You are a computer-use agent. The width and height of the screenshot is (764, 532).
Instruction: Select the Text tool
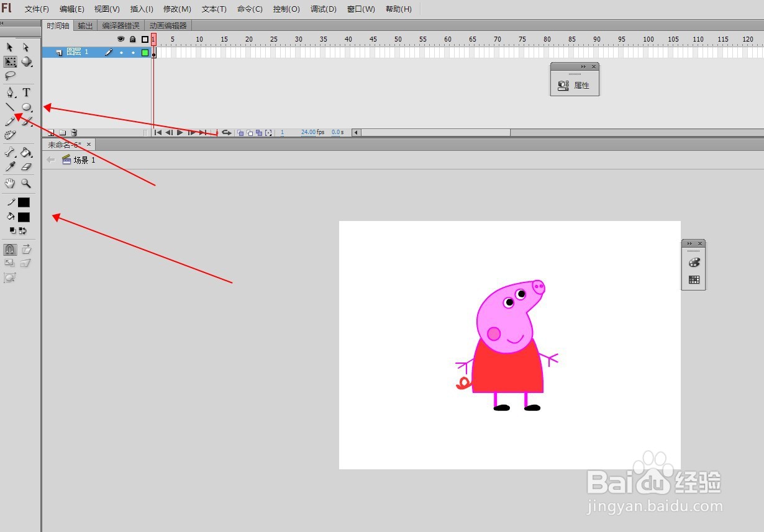coord(26,92)
